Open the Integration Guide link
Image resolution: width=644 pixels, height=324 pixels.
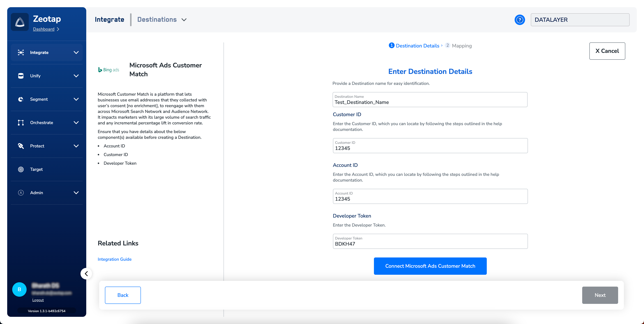point(114,259)
